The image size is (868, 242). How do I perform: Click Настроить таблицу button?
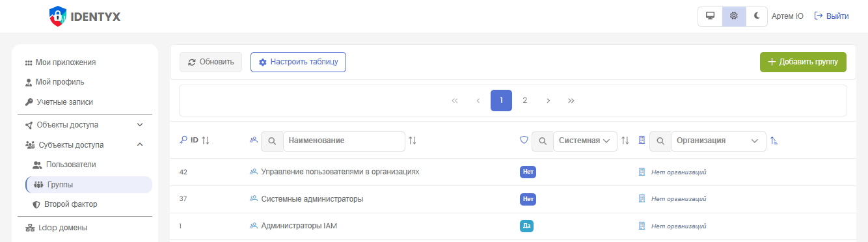(298, 62)
